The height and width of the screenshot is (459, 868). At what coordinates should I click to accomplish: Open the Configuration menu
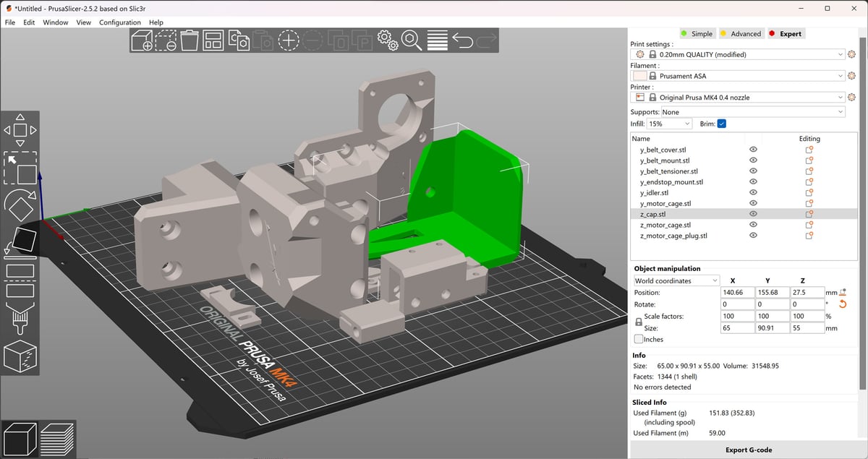tap(120, 22)
